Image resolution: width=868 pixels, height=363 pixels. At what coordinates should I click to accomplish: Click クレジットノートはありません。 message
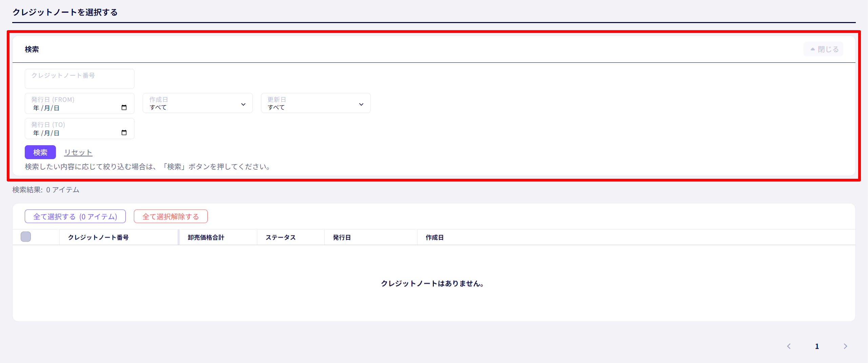tap(432, 283)
